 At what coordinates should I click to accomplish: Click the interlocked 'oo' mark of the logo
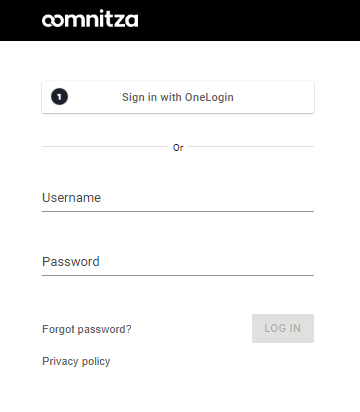click(55, 20)
